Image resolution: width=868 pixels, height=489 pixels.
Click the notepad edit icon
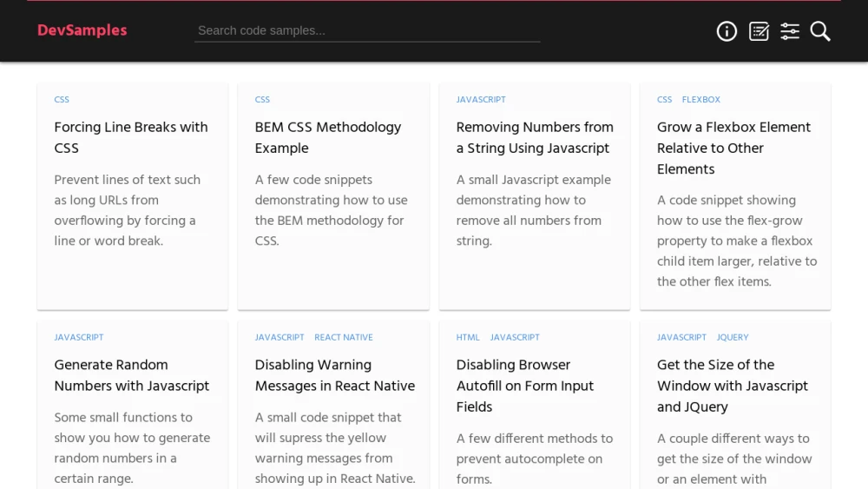tap(759, 31)
